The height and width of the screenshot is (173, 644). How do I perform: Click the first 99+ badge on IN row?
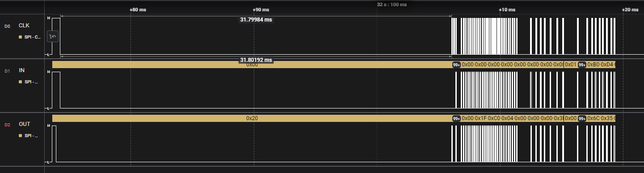coord(456,65)
